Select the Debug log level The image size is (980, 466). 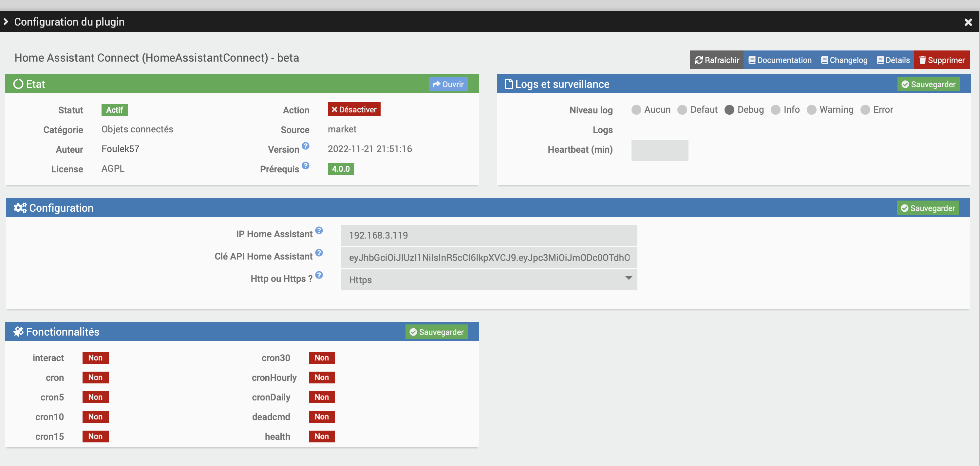729,110
